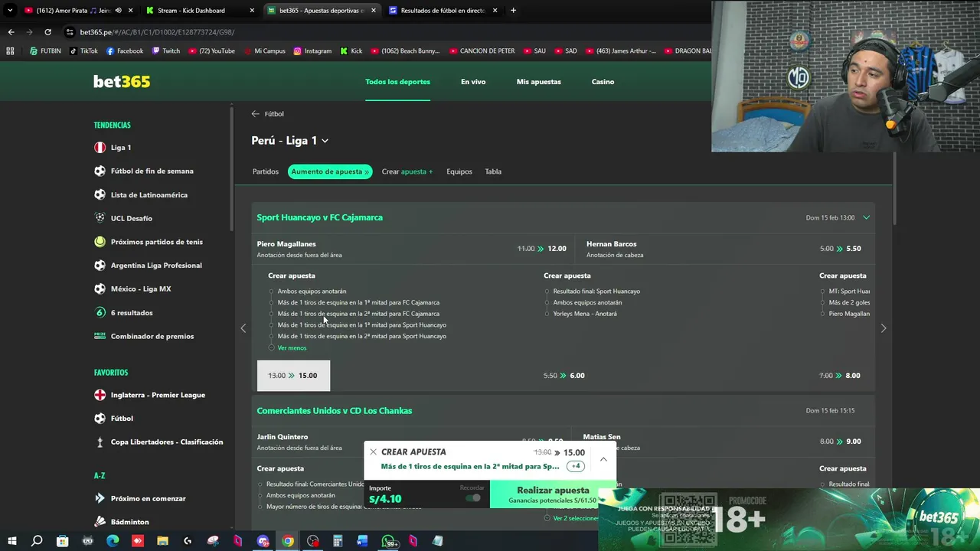
Task: Open the 6 resultados entry
Action: (x=131, y=312)
